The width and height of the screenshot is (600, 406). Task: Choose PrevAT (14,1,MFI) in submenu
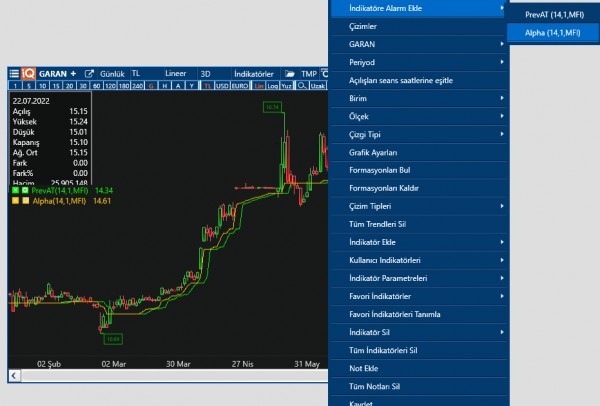click(x=554, y=15)
